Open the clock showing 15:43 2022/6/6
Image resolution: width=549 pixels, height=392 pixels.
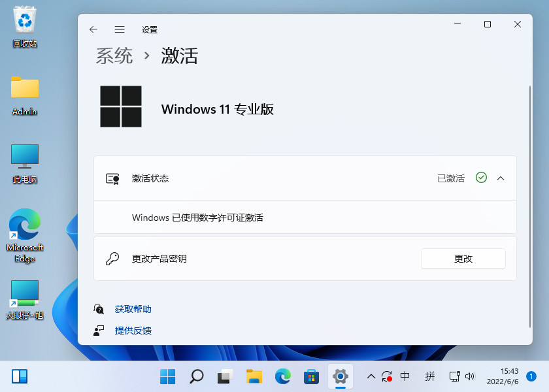[x=503, y=376]
